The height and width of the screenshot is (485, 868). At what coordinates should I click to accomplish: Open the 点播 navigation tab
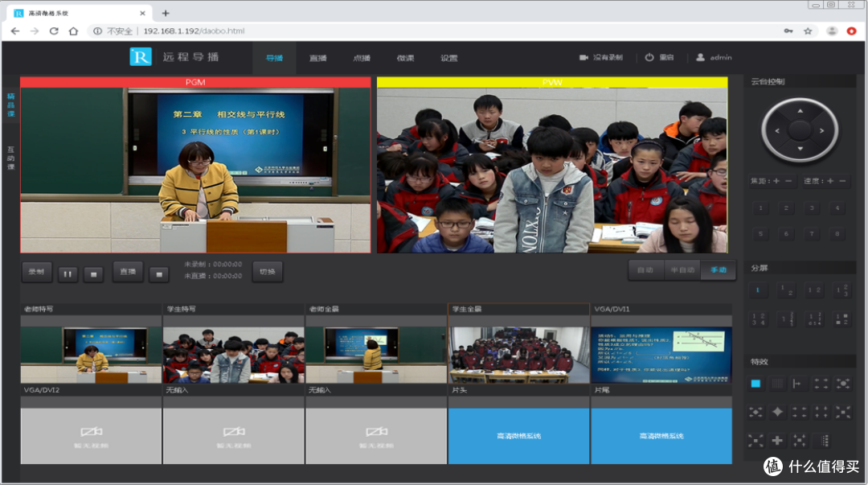pos(362,58)
